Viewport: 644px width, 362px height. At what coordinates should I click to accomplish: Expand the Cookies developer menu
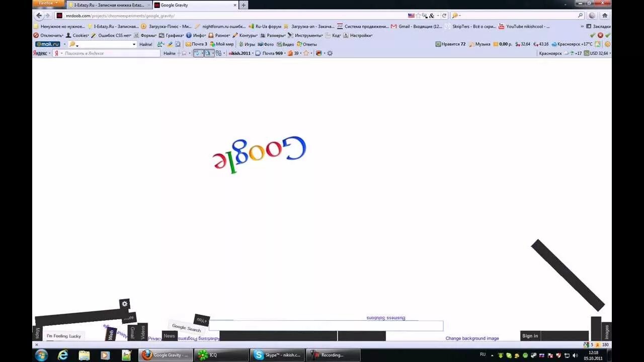tap(77, 36)
